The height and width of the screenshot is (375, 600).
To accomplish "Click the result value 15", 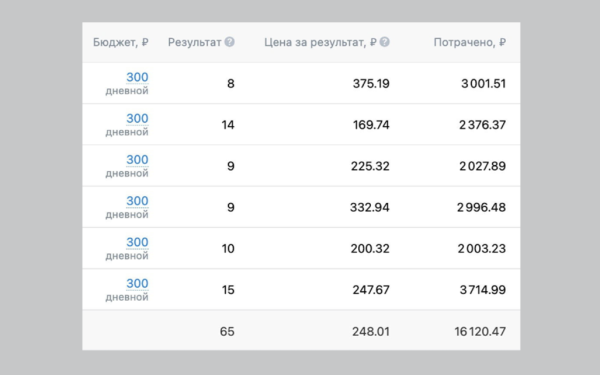I will point(228,290).
